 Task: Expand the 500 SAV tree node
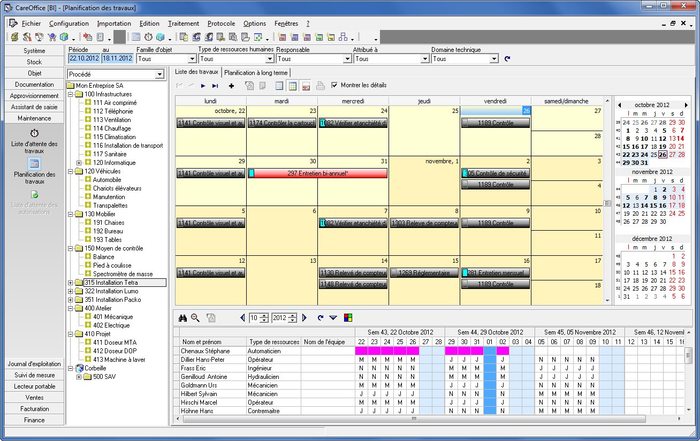point(79,377)
